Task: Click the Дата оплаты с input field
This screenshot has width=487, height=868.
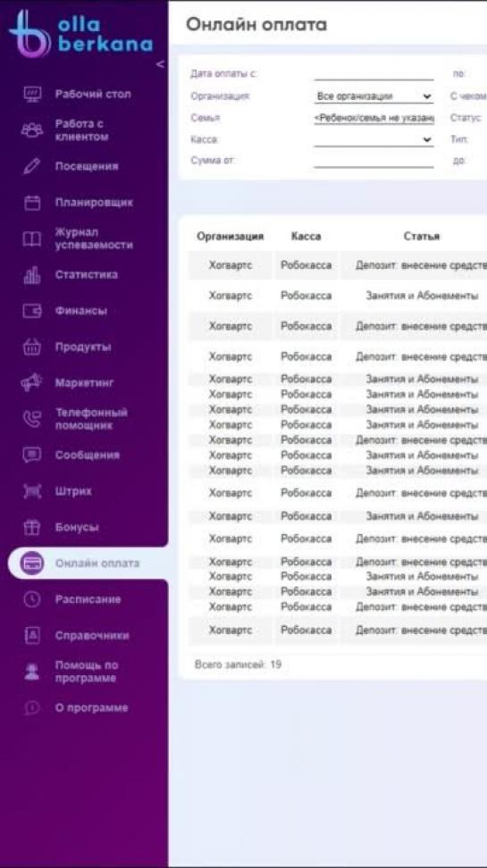Action: pyautogui.click(x=374, y=74)
